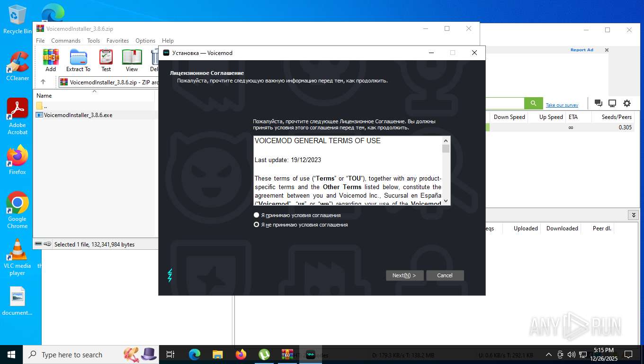Click Next(N) > in Voicemod installer

[404, 275]
